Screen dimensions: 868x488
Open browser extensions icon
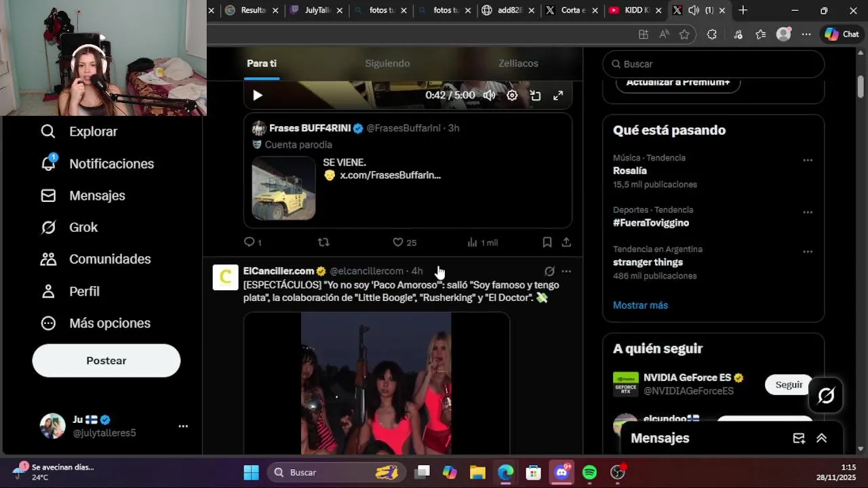pos(712,35)
